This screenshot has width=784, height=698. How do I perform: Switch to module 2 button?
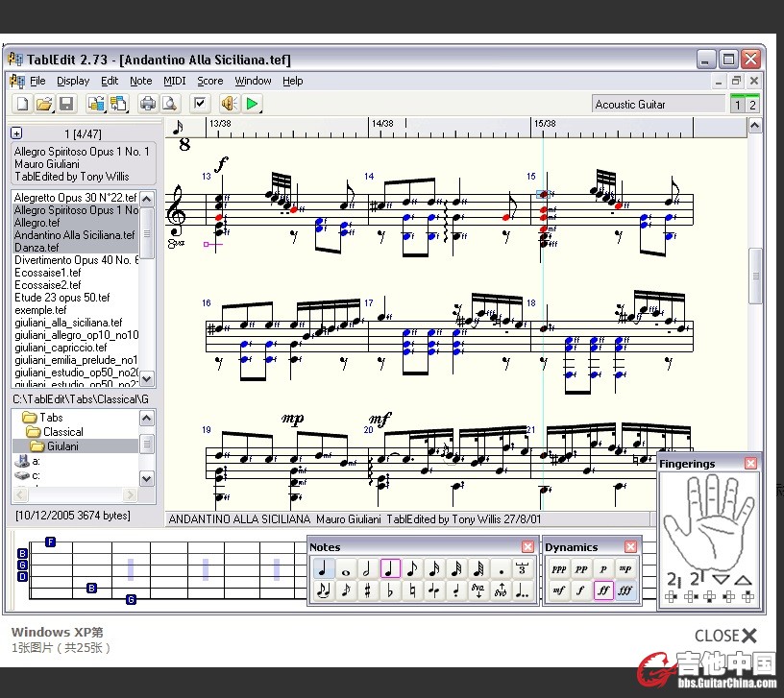tap(751, 105)
